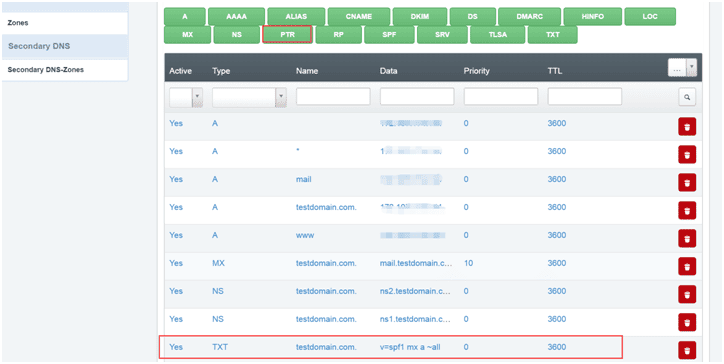This screenshot has height=364, width=724.
Task: Focus the TTL filter input field
Action: coord(585,97)
